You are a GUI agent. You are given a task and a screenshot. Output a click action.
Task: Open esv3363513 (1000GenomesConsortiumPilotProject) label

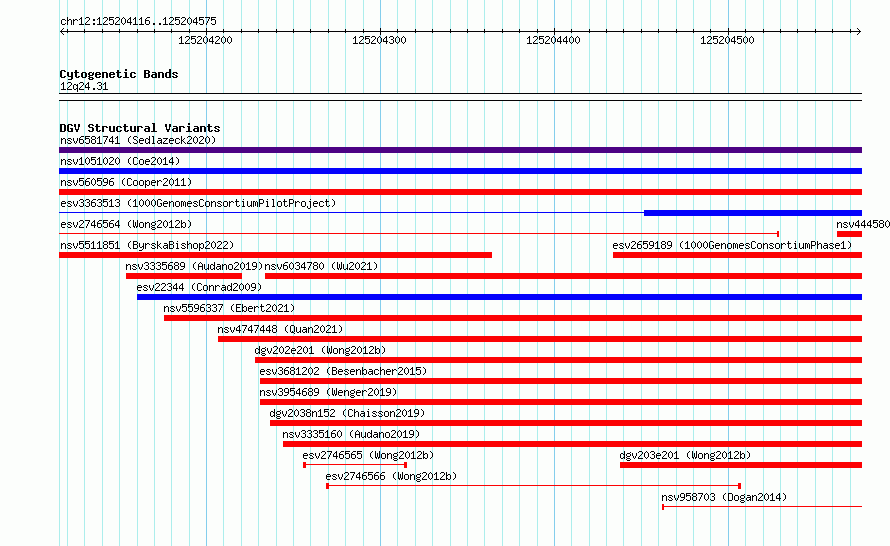click(198, 203)
